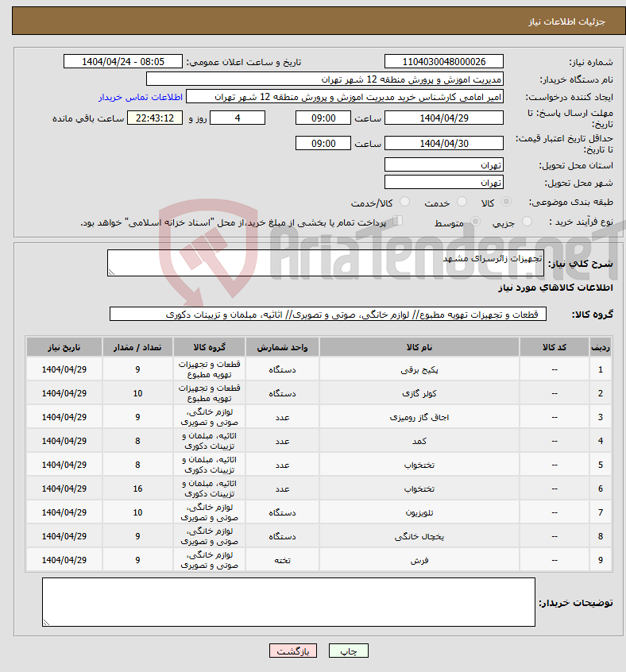
Task: Choose the جزیی purchase process option
Action: 527,221
